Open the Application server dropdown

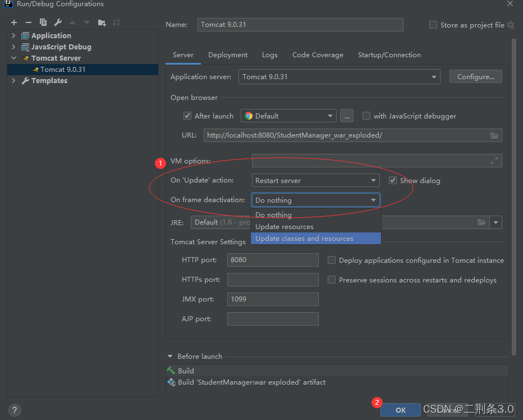tap(339, 77)
